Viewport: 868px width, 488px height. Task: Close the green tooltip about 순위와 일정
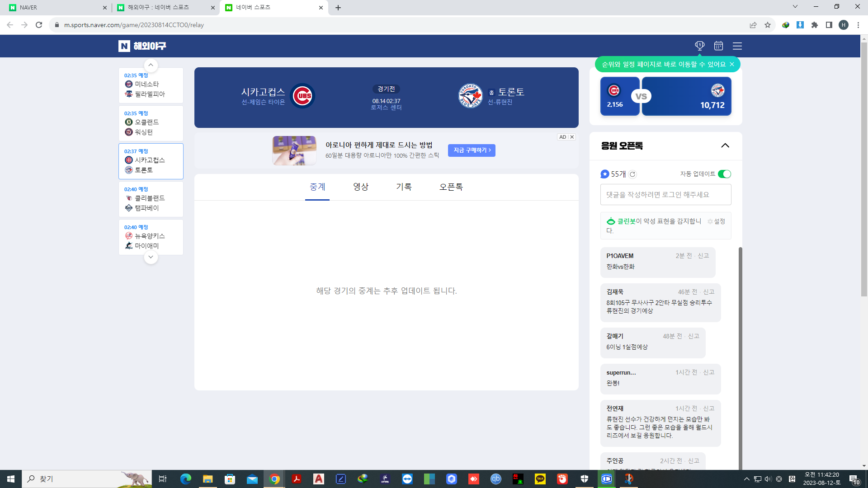[x=732, y=64]
